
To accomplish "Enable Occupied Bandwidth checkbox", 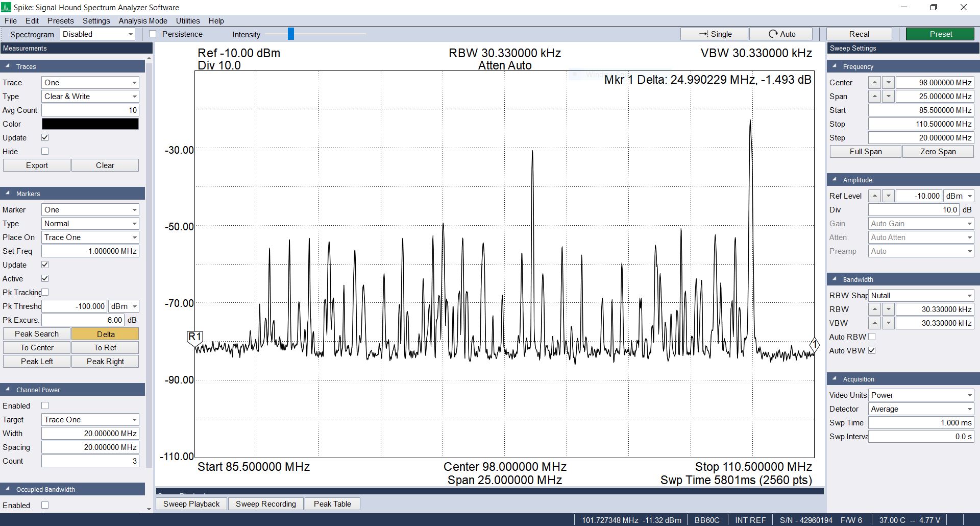I will [45, 505].
